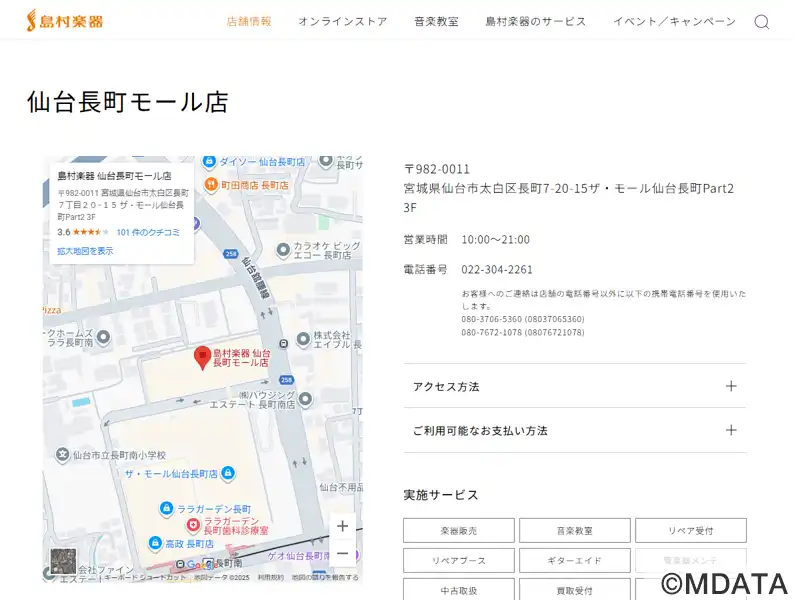Open the オンラインストア menu

[x=343, y=21]
